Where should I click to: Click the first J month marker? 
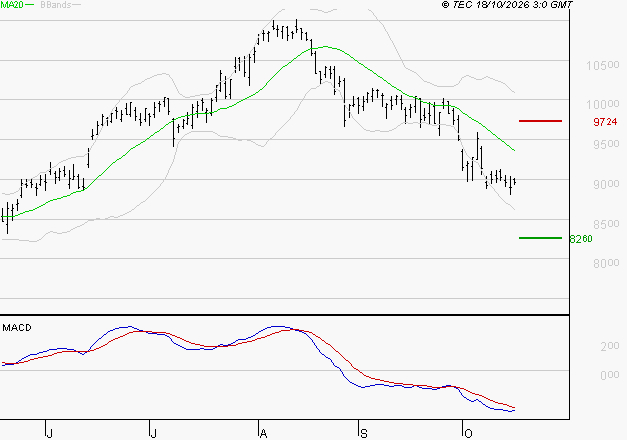(50, 434)
